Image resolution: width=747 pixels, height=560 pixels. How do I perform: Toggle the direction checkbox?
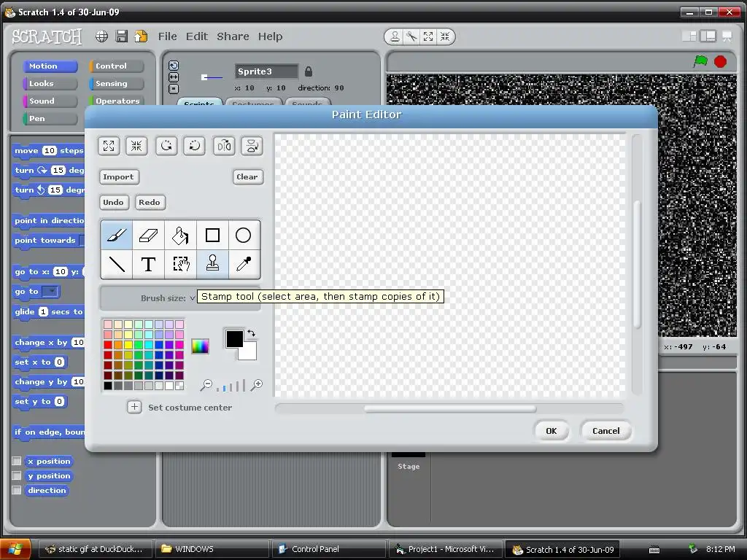tap(17, 490)
